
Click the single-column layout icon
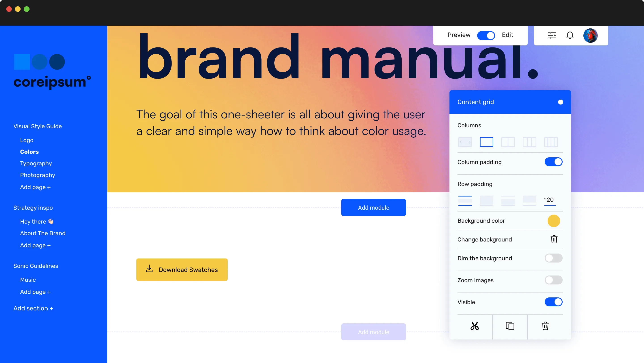(x=486, y=142)
